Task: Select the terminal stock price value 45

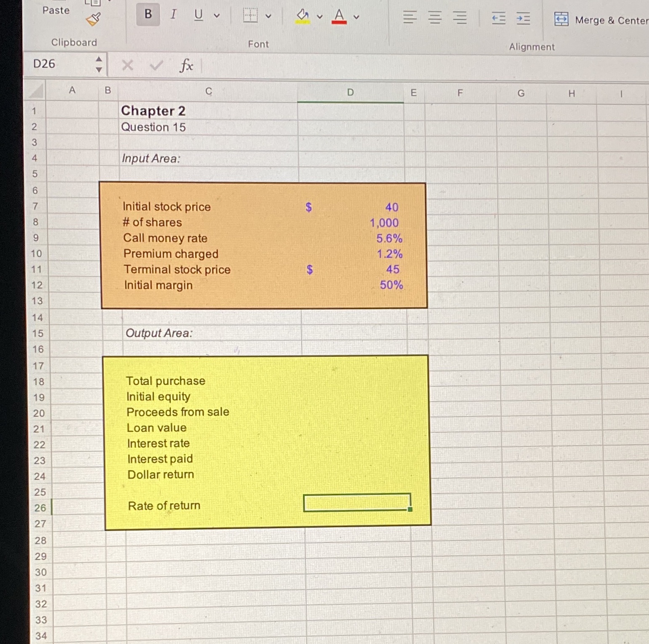Action: click(393, 269)
